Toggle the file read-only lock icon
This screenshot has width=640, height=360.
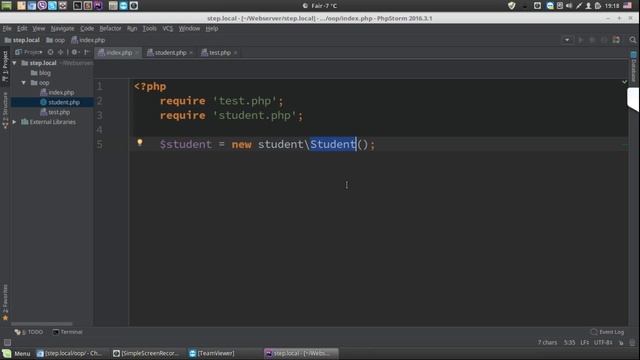tap(621, 342)
